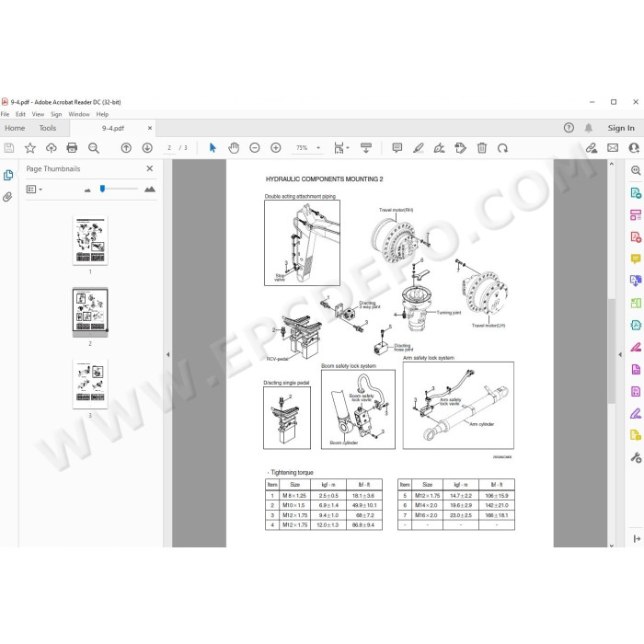Open the File menu
The width and height of the screenshot is (644, 644).
[5, 114]
